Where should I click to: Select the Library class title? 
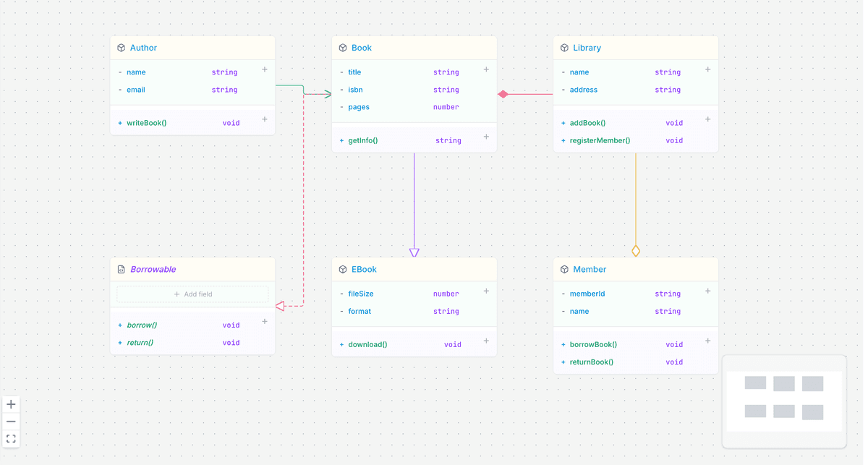point(587,48)
